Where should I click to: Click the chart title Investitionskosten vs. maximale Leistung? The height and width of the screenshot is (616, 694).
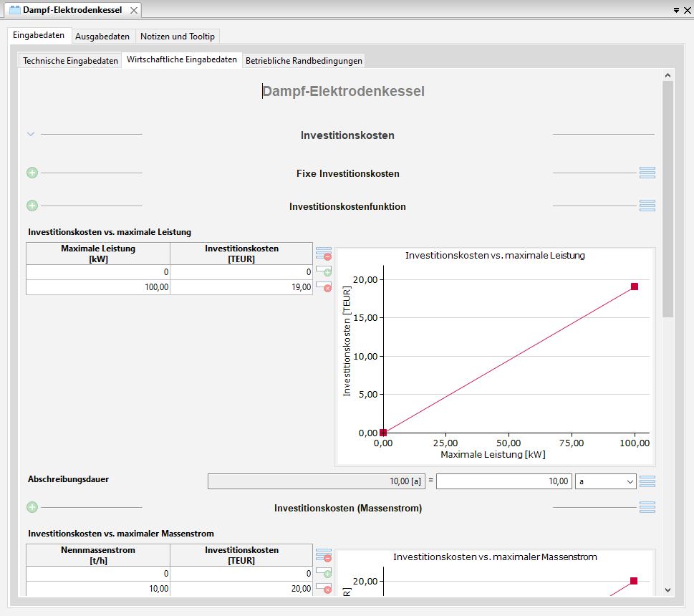click(x=495, y=255)
